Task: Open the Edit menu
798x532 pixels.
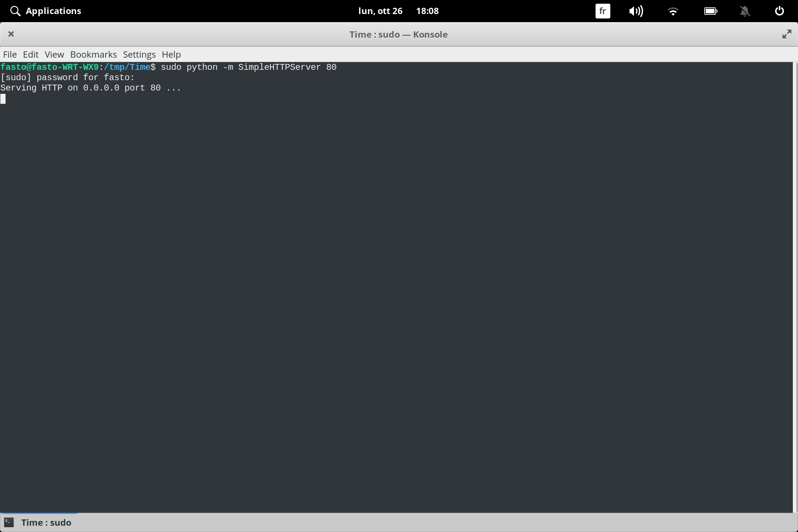Action: point(31,54)
